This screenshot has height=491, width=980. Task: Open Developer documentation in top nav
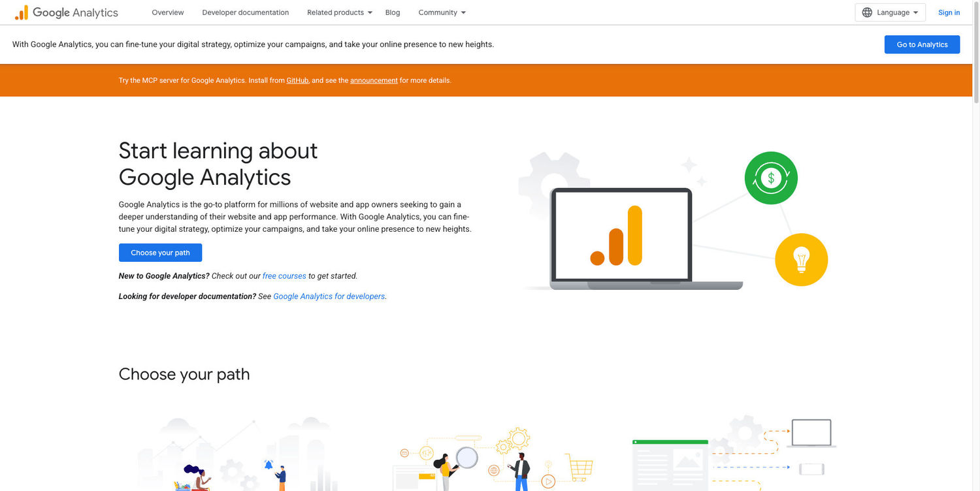pos(246,12)
